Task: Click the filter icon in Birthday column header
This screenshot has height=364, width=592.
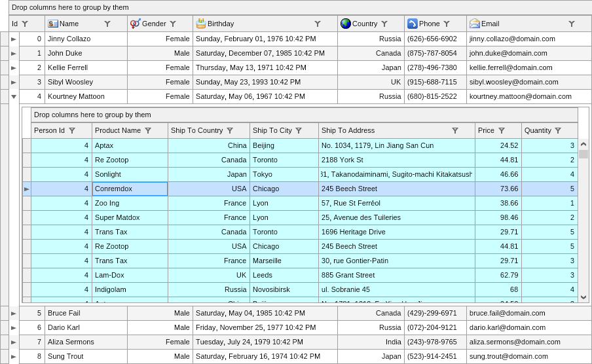Action: [318, 24]
